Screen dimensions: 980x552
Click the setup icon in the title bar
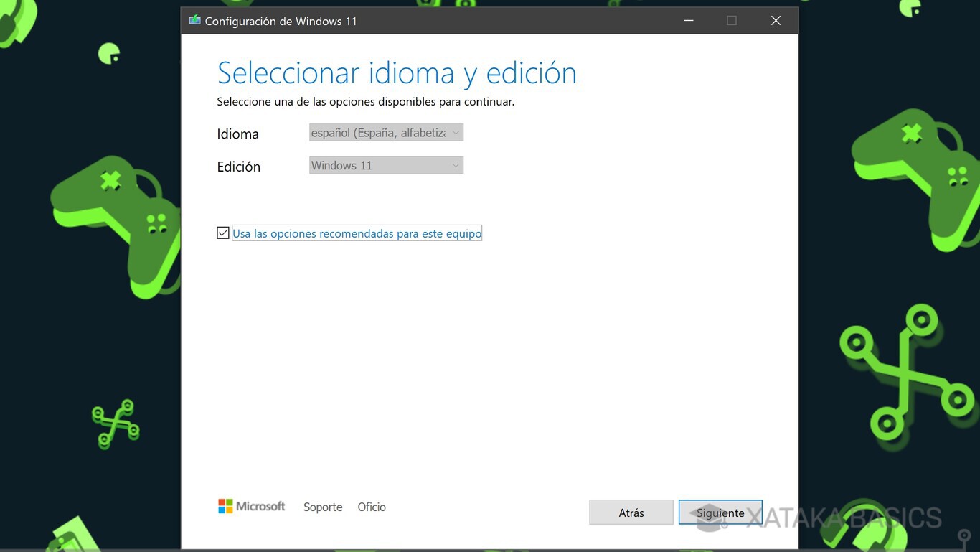(x=193, y=20)
